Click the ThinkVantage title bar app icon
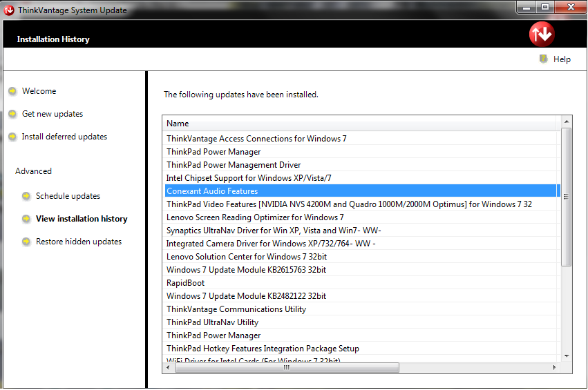 9,10
